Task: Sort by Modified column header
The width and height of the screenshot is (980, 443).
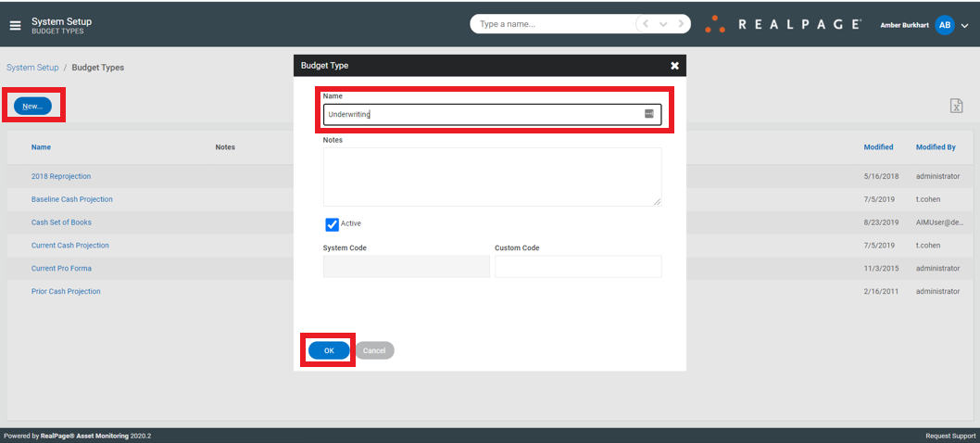Action: (x=878, y=147)
